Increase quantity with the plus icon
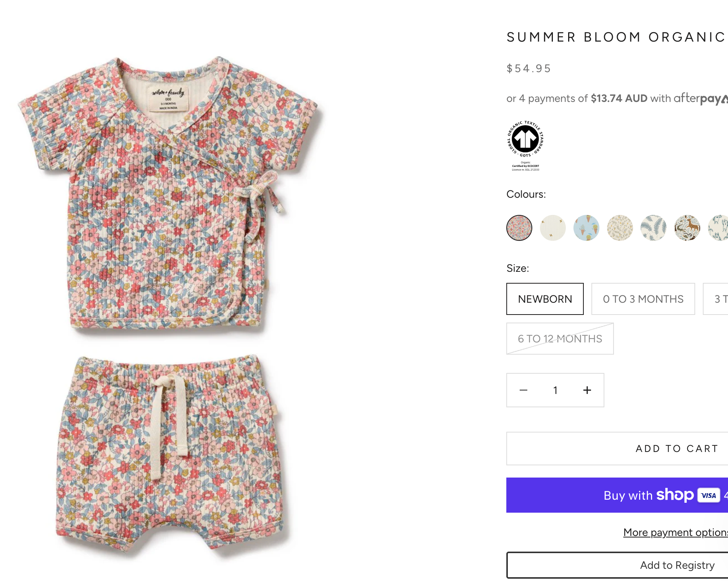The height and width of the screenshot is (581, 728). click(587, 390)
